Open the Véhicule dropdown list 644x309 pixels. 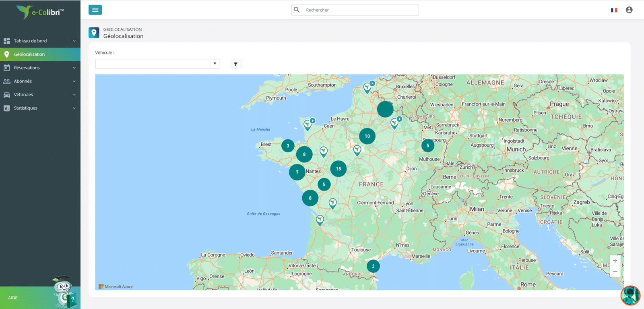(157, 64)
